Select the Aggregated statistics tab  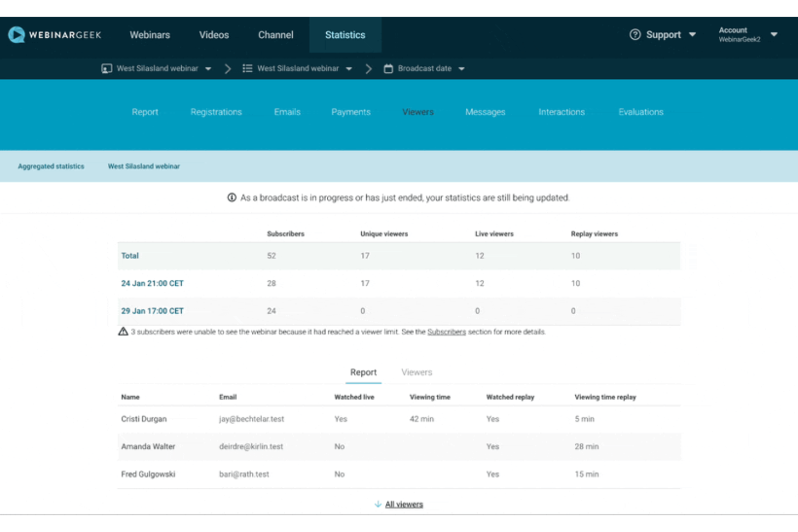click(x=50, y=166)
